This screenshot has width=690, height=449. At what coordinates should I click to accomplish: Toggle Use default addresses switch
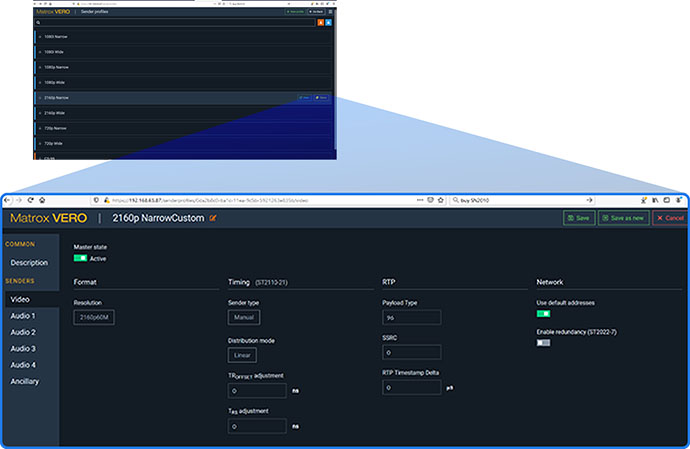pyautogui.click(x=543, y=314)
